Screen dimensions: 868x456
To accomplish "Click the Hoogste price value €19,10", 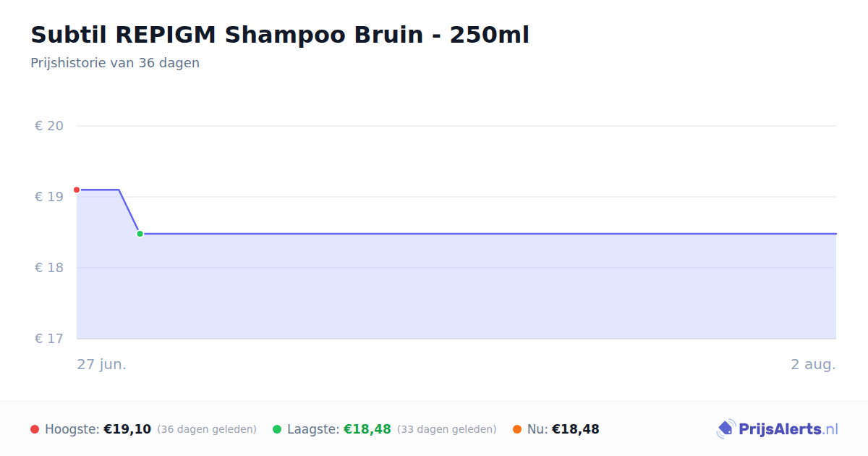I will tap(127, 429).
